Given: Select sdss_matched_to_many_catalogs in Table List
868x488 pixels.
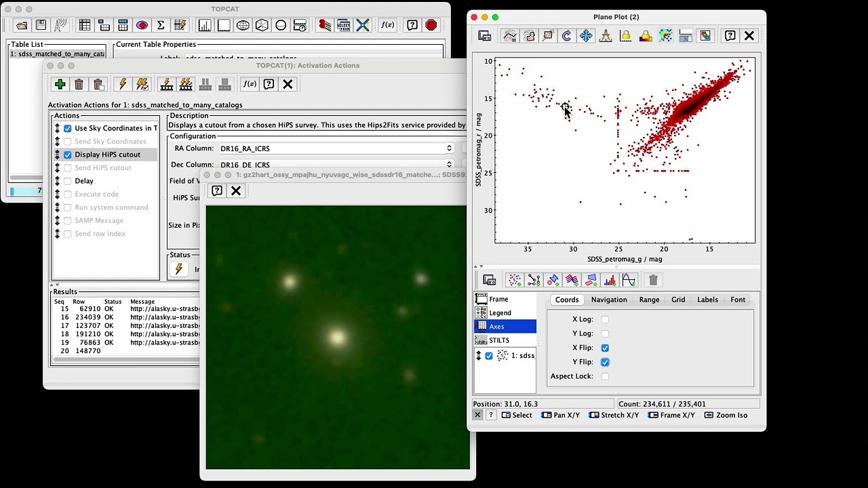Looking at the screenshot, I should (57, 54).
